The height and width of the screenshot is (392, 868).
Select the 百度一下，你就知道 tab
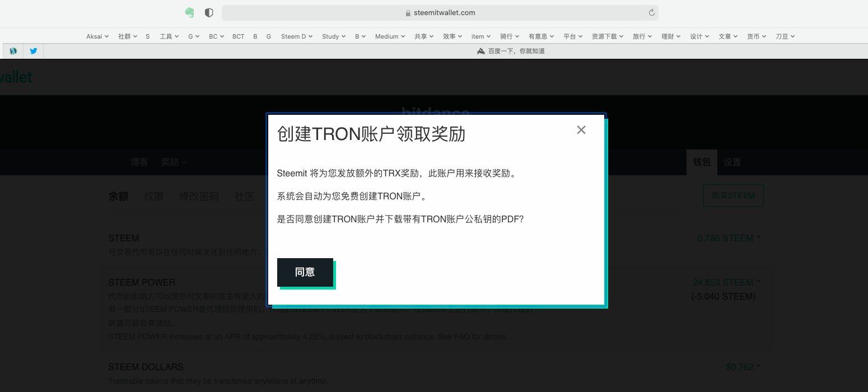pos(511,51)
